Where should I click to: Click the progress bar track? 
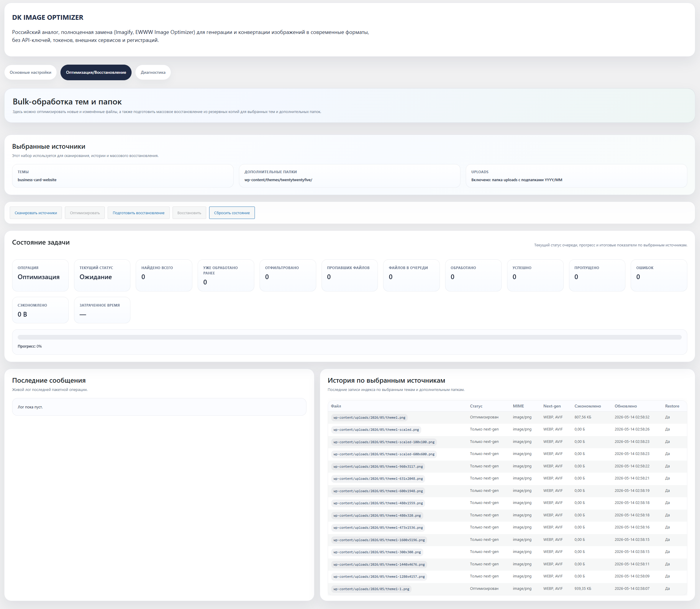(349, 337)
